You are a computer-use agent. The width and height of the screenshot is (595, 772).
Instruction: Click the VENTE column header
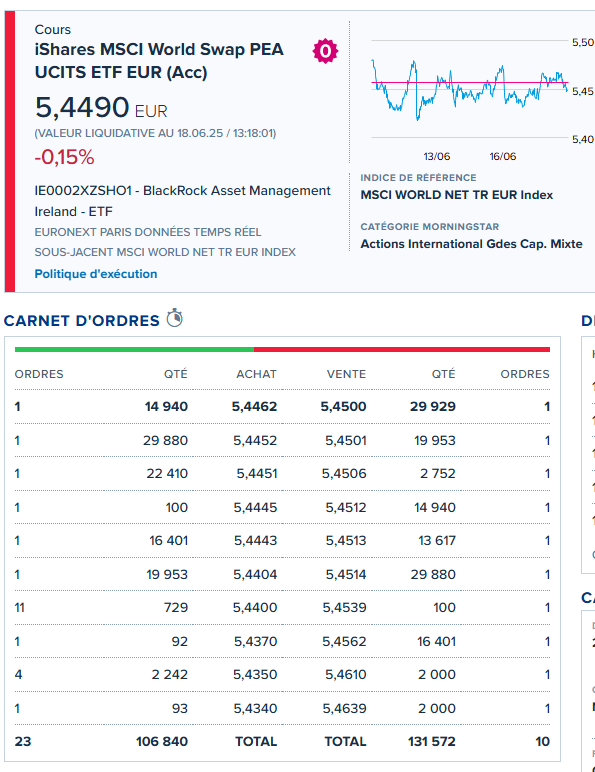(346, 374)
